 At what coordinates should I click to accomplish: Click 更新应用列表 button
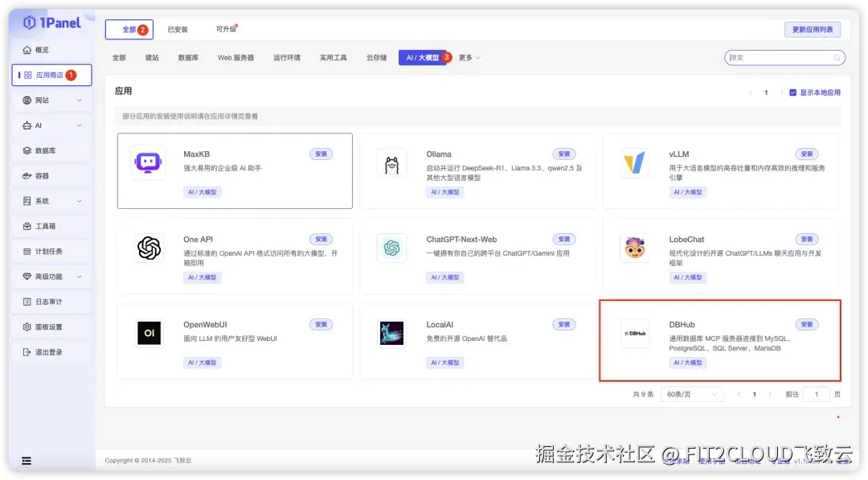(x=812, y=29)
